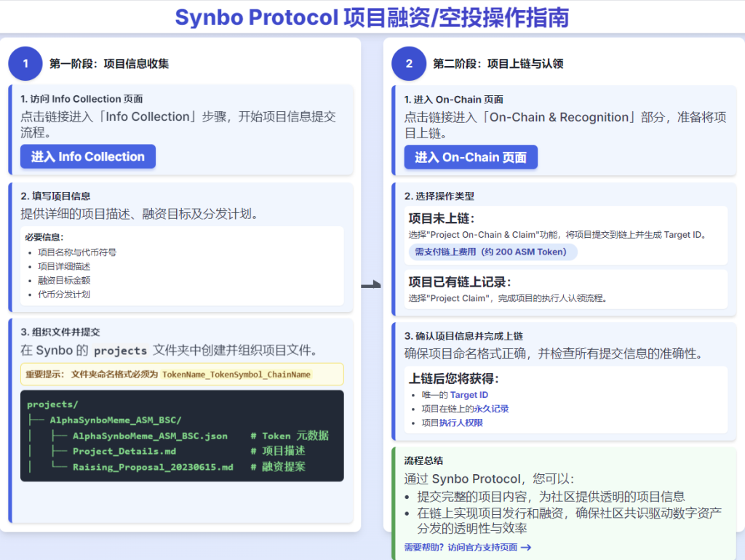Click the 流程总结 heading
Screen dimensions: 745x560
pos(424,461)
